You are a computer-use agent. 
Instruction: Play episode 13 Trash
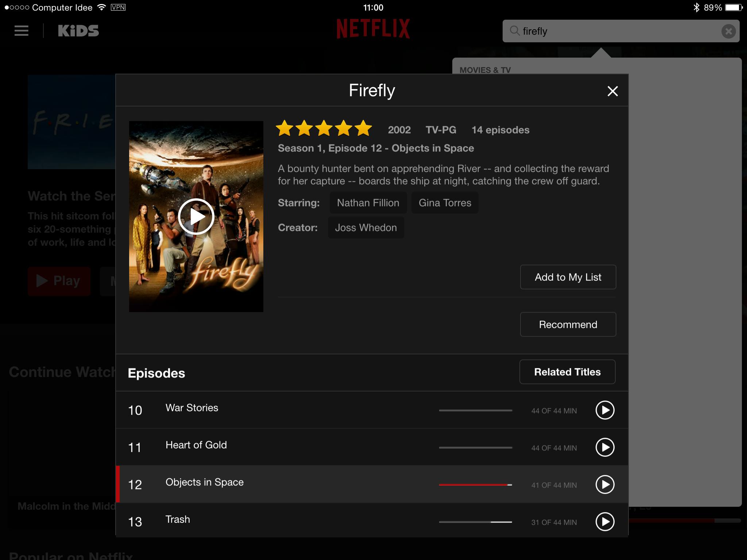point(605,522)
